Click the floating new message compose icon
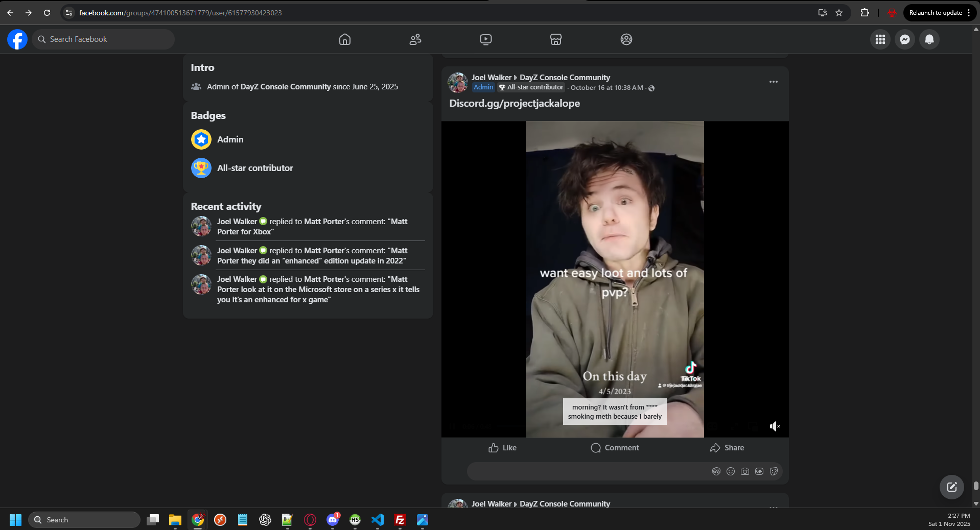Viewport: 980px width, 530px height. 952,487
